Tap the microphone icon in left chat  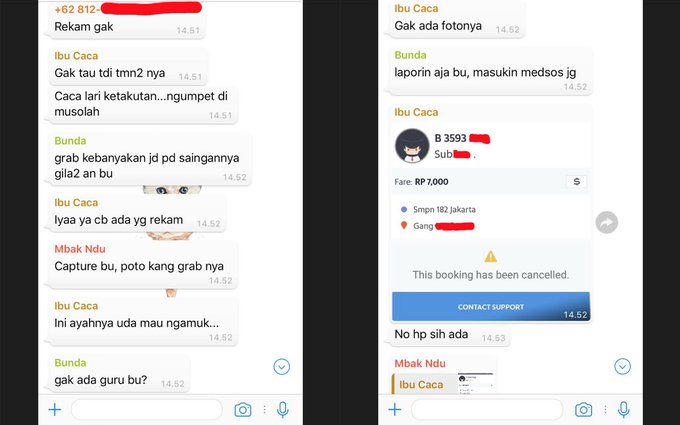[x=283, y=409]
